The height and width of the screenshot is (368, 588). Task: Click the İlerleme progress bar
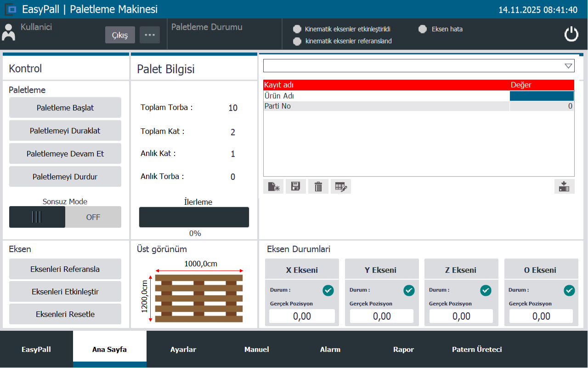194,217
